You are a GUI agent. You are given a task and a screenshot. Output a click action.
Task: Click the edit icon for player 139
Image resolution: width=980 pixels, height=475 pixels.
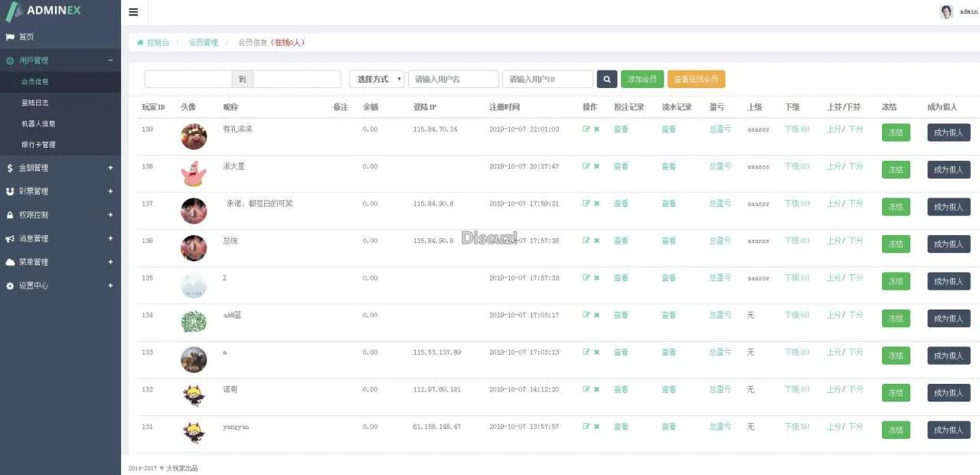point(586,129)
